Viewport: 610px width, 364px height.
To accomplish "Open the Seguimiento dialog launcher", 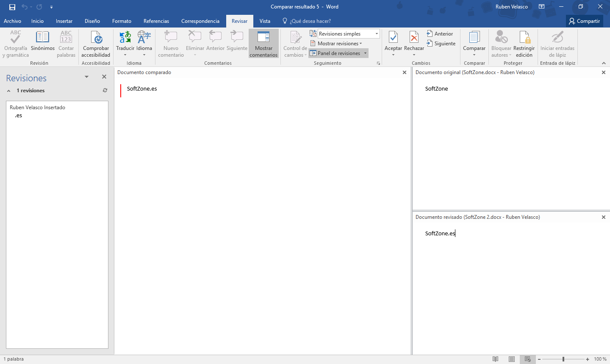I will 378,63.
